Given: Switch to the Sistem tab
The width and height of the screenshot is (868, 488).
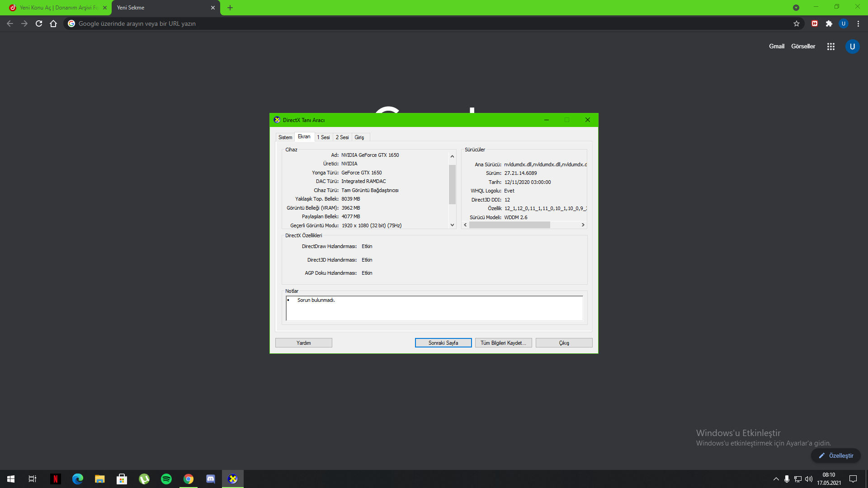Looking at the screenshot, I should pyautogui.click(x=285, y=137).
